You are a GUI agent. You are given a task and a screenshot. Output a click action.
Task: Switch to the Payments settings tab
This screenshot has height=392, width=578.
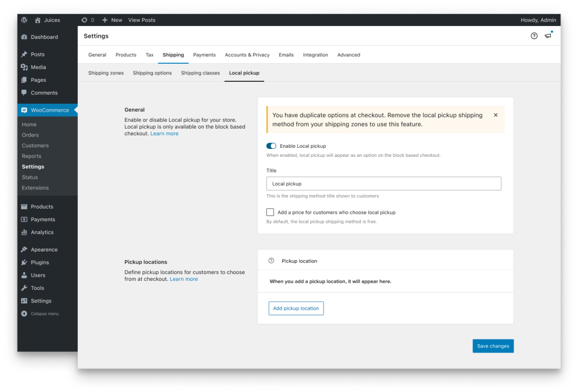[204, 55]
